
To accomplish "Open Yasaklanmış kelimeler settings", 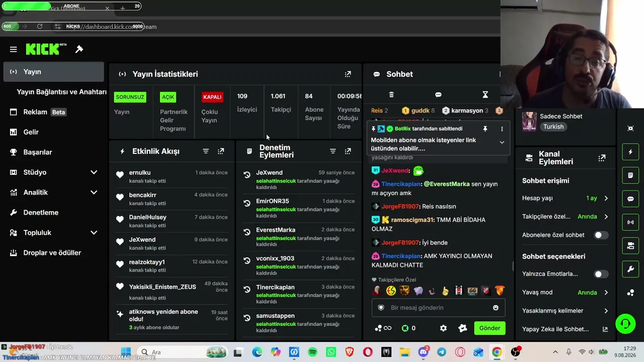I will (566, 311).
